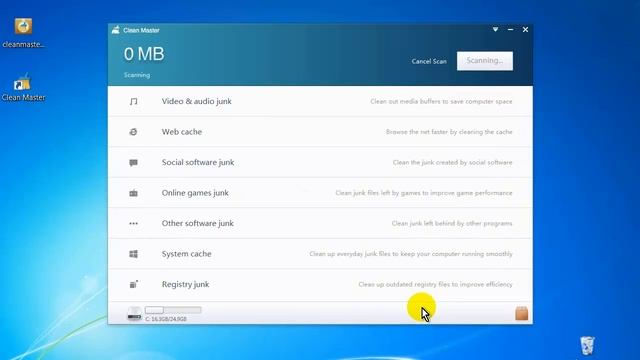Select the Other software junk label
640x360 pixels.
click(198, 223)
